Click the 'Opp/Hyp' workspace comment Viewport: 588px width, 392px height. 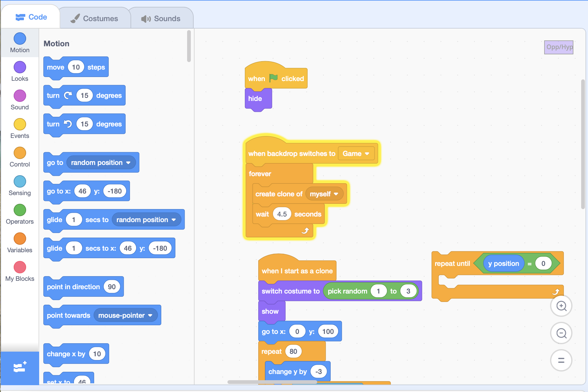click(x=559, y=47)
